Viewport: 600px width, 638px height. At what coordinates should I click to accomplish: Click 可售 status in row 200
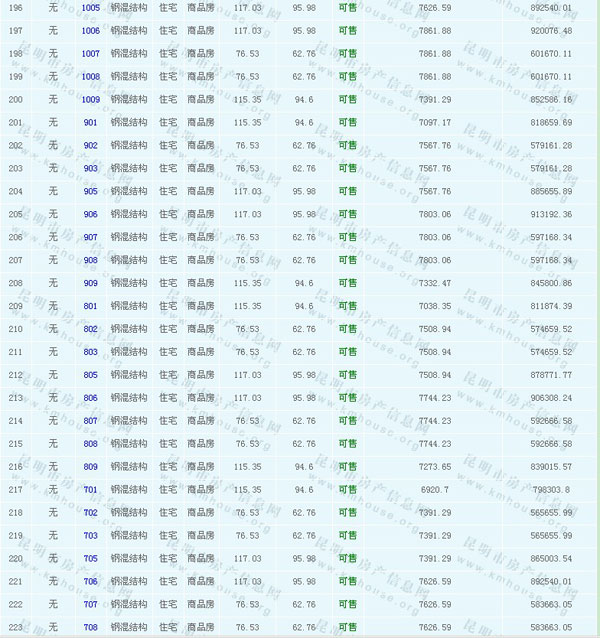click(x=347, y=99)
